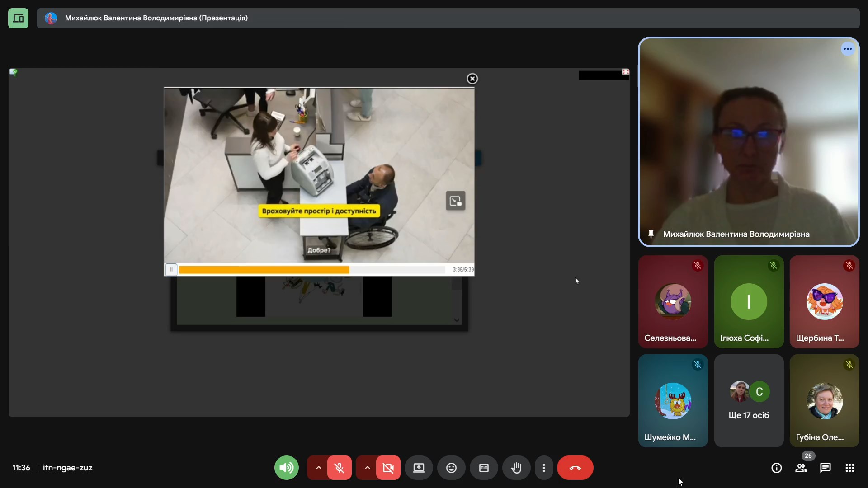Viewport: 868px width, 488px height.
Task: Toggle closed captions button
Action: (x=484, y=468)
